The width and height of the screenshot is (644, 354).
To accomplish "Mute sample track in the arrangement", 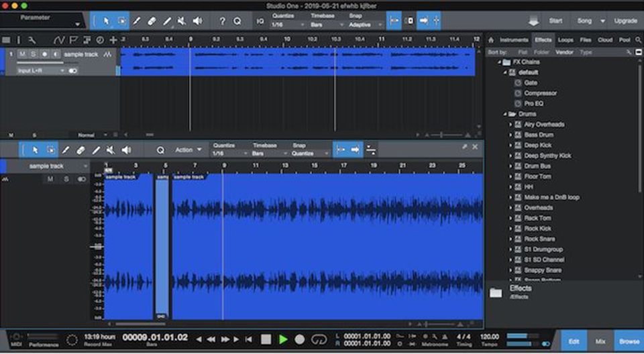I will [23, 54].
